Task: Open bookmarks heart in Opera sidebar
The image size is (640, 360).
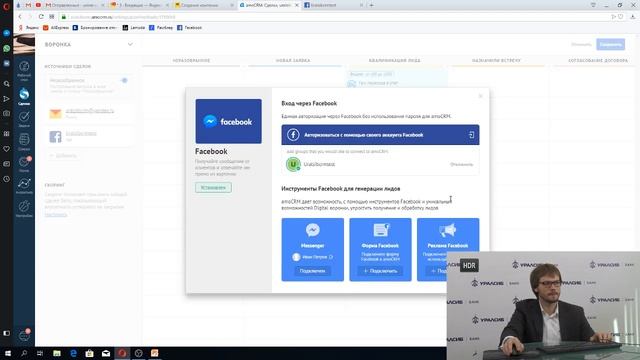Action: click(x=7, y=149)
